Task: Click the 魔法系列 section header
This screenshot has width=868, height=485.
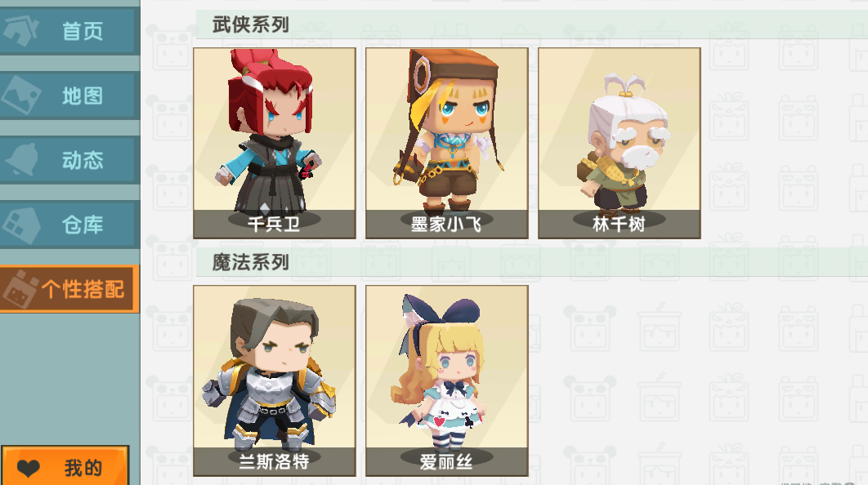Action: 251,262
